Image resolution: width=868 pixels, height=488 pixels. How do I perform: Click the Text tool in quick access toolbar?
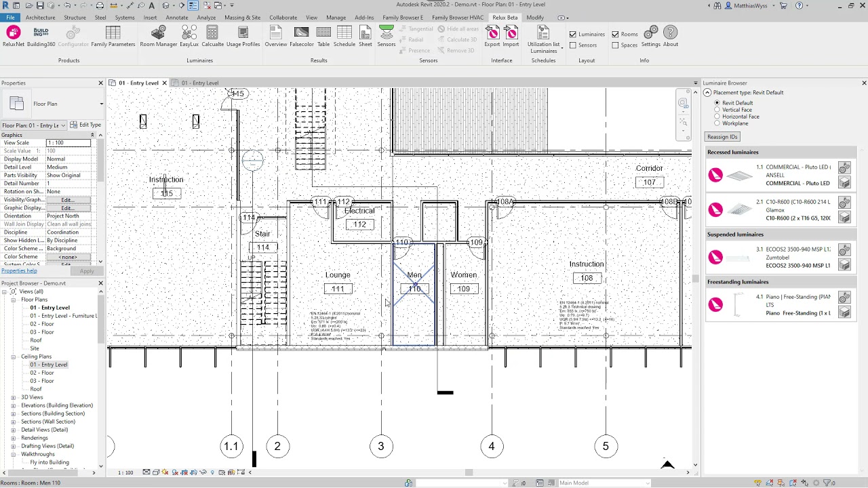click(151, 5)
